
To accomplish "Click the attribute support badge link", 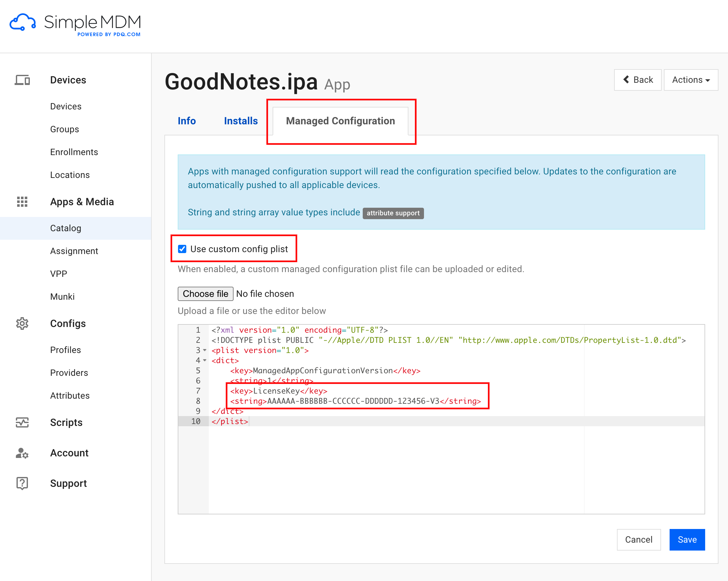I will tap(393, 213).
